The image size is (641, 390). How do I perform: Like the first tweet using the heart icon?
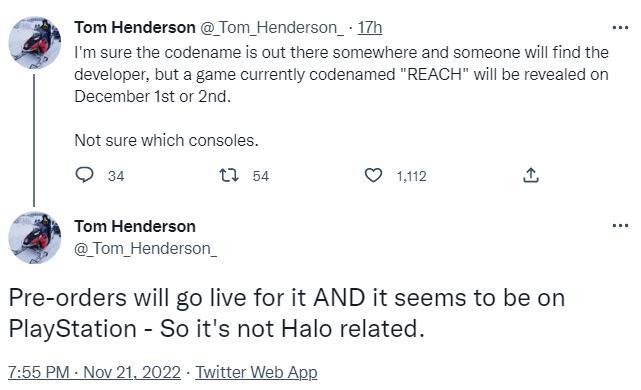click(373, 175)
